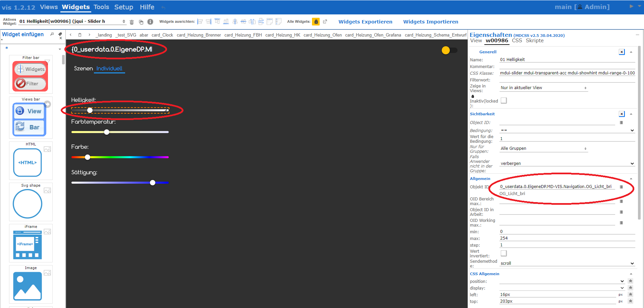Screen dimensions: 644x308
Task: Click the rainbow Farbe color slider
Action: click(120, 157)
